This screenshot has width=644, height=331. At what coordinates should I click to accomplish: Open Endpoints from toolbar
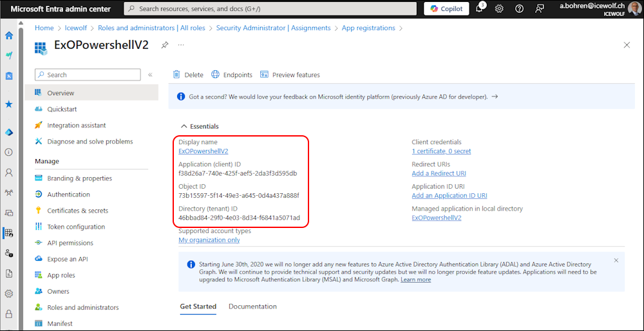point(232,75)
